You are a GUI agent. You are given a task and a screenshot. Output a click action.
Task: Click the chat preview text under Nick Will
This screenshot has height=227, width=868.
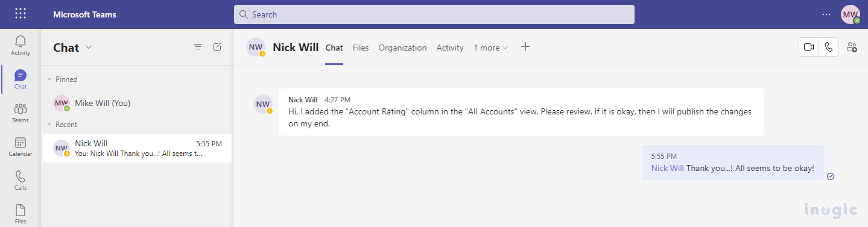(139, 154)
